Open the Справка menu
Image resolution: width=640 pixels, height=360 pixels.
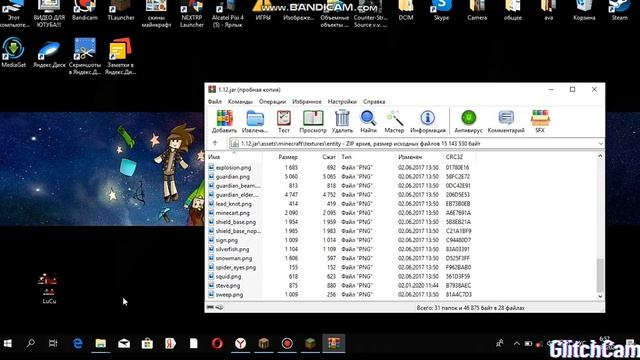tap(374, 102)
